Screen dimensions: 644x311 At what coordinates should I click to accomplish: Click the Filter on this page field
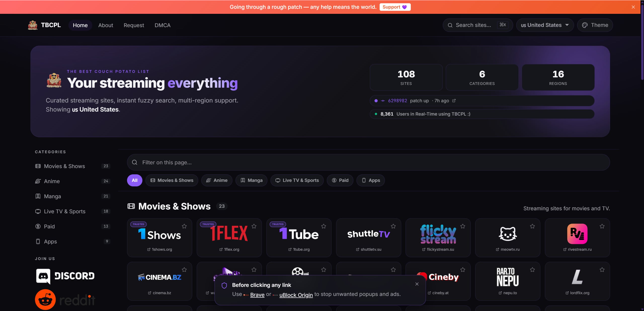[368, 162]
